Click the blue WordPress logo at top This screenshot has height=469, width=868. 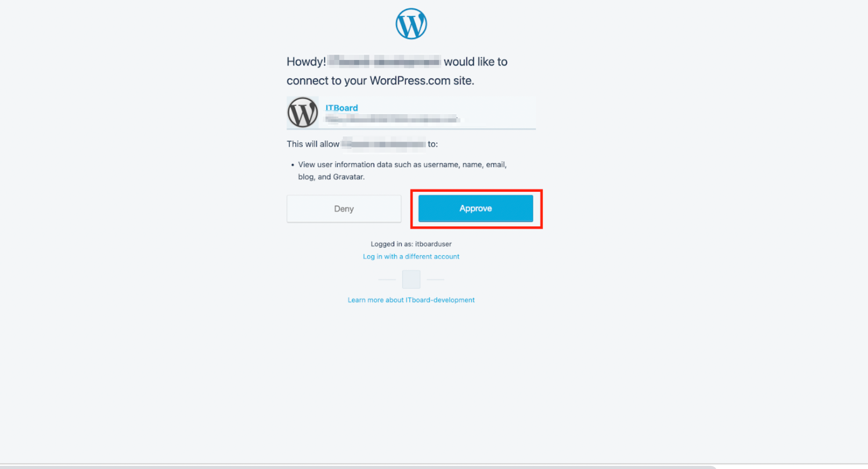point(411,24)
